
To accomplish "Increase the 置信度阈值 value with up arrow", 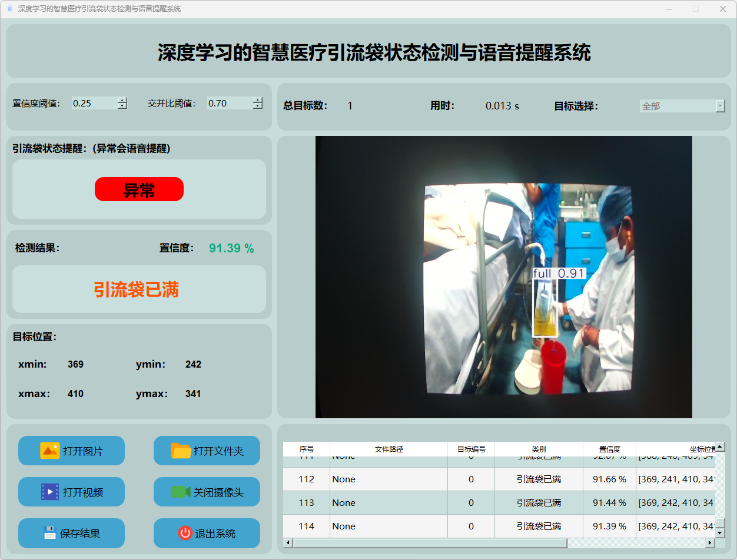I will pos(122,100).
